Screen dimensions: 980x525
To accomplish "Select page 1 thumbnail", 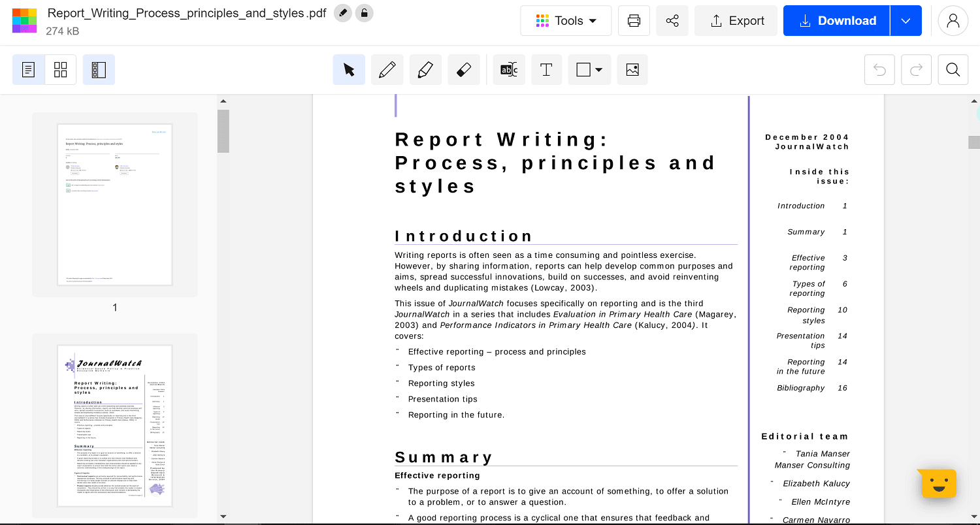I will (x=115, y=205).
